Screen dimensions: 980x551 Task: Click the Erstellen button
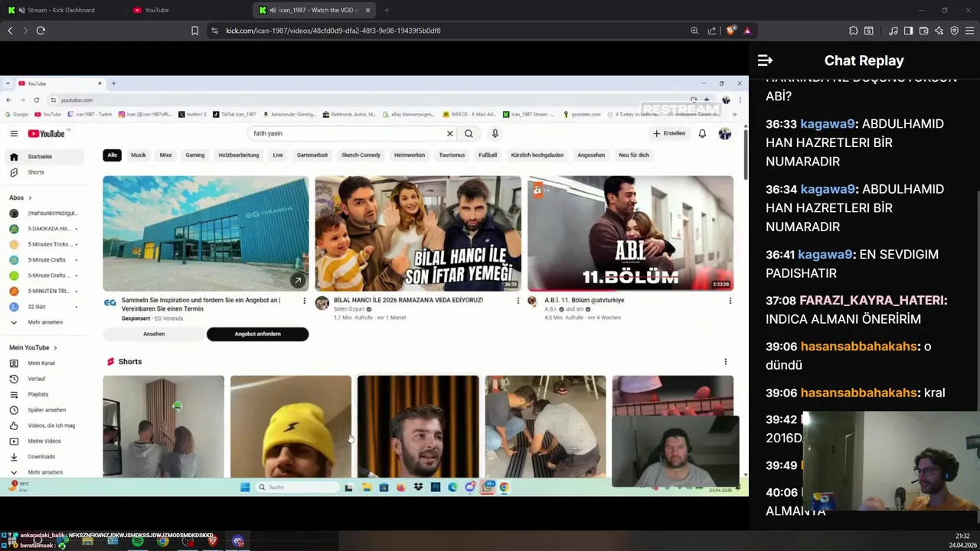tap(669, 133)
